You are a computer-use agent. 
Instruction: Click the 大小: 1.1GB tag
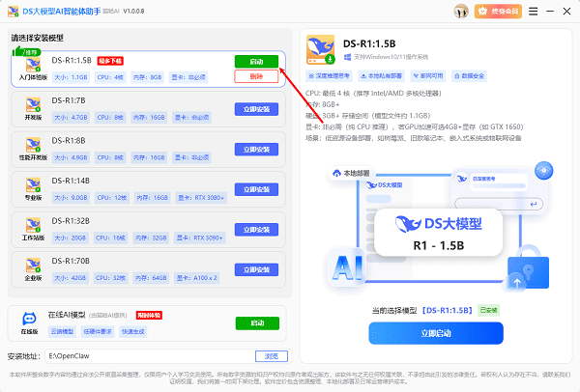71,77
